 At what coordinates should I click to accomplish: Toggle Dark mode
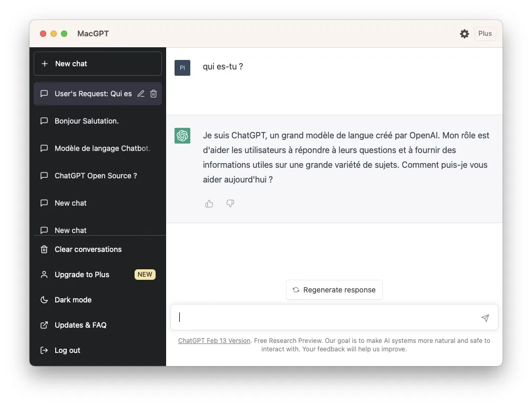point(98,300)
